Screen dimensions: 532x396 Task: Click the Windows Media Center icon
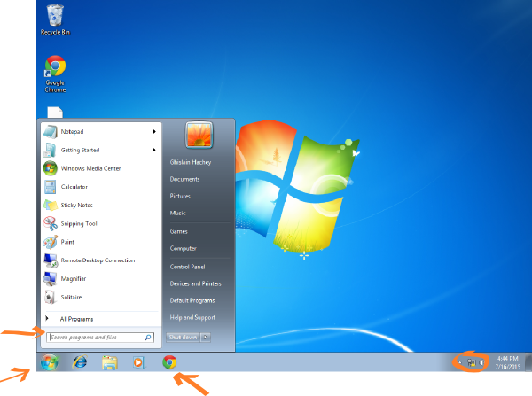pyautogui.click(x=50, y=168)
